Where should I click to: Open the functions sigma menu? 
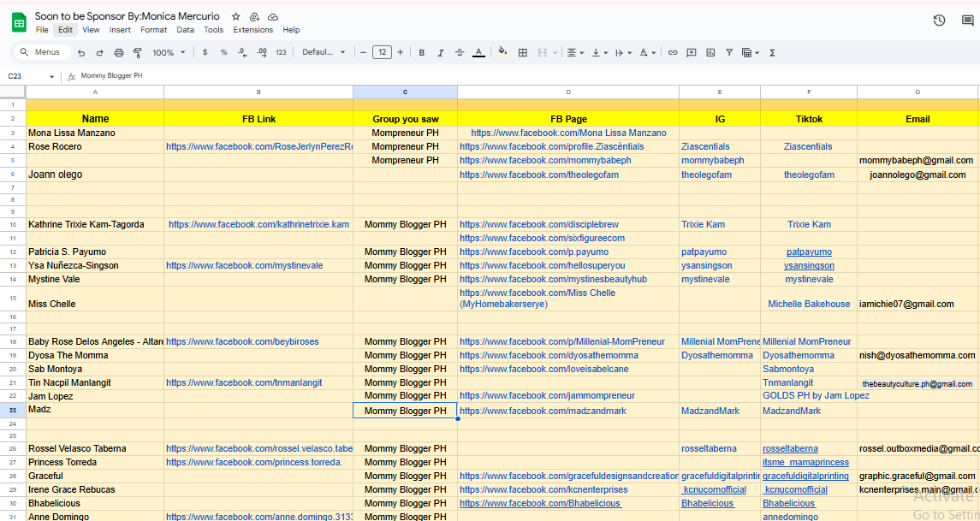773,52
